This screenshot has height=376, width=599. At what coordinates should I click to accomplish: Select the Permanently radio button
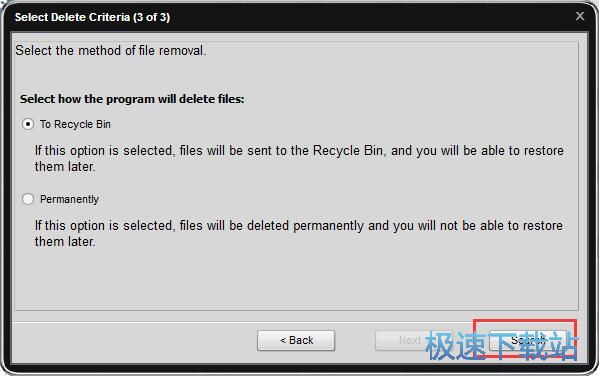(28, 199)
